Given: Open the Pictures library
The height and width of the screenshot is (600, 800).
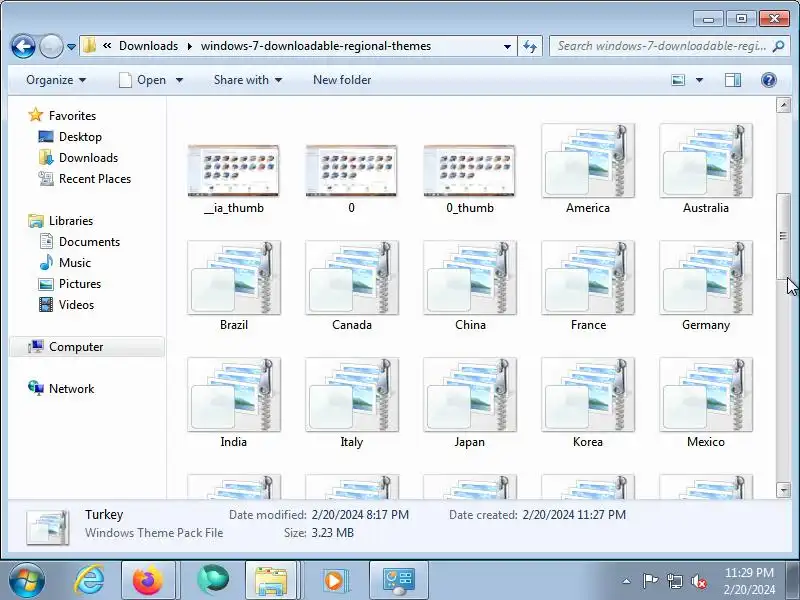Looking at the screenshot, I should pos(80,284).
